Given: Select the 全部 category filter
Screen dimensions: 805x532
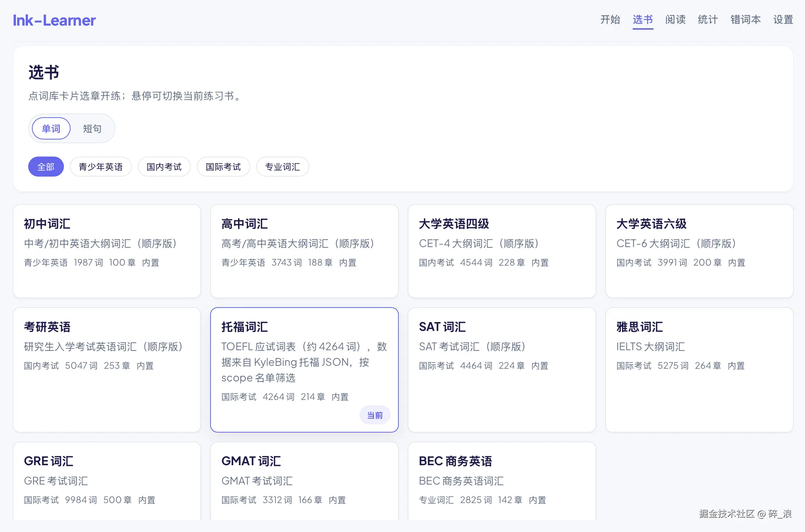Looking at the screenshot, I should pyautogui.click(x=46, y=167).
